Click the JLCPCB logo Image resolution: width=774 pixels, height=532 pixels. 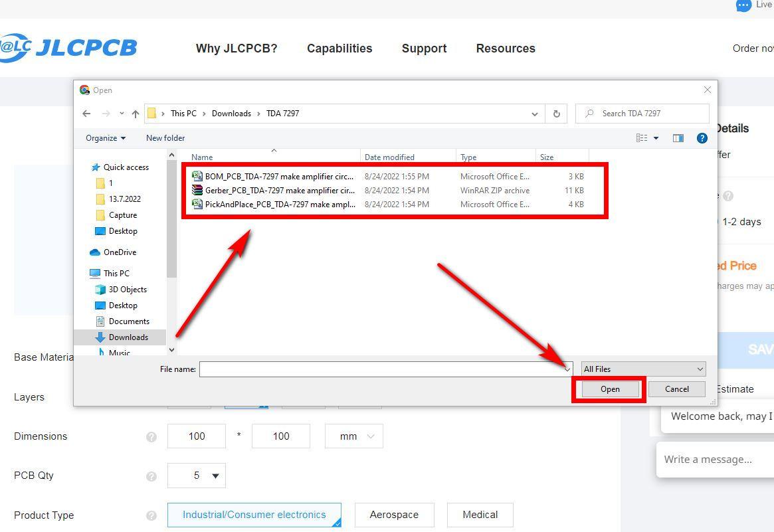[68, 48]
